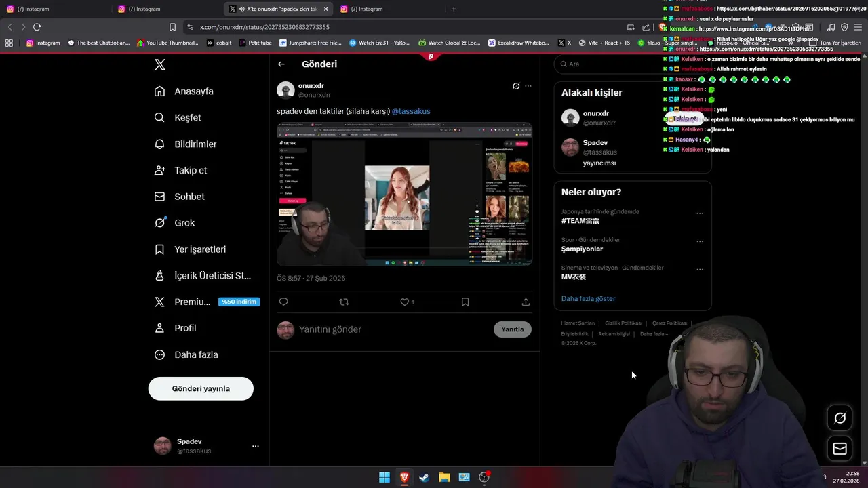Open Sohbet messages
Screen dimensions: 868x488
click(180, 197)
